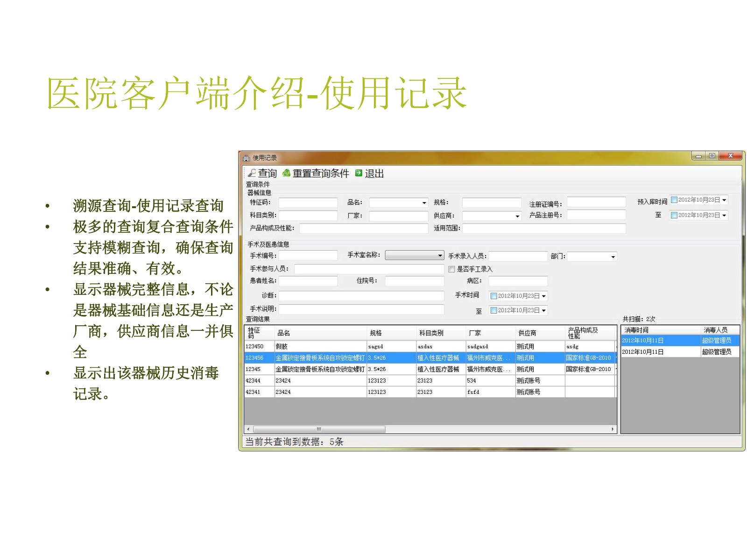Image resolution: width=747 pixels, height=560 pixels.
Task: Expand the 供应商 combo box
Action: point(517,216)
